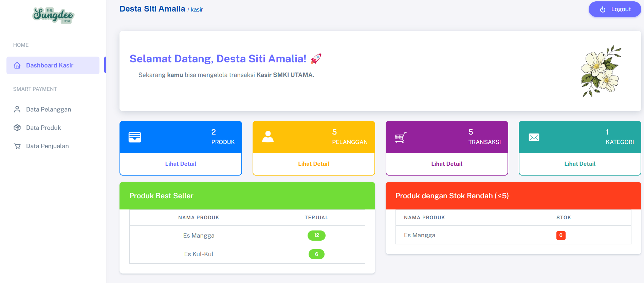
Task: Open Lihat Detail under Pelanggan
Action: coord(314,164)
